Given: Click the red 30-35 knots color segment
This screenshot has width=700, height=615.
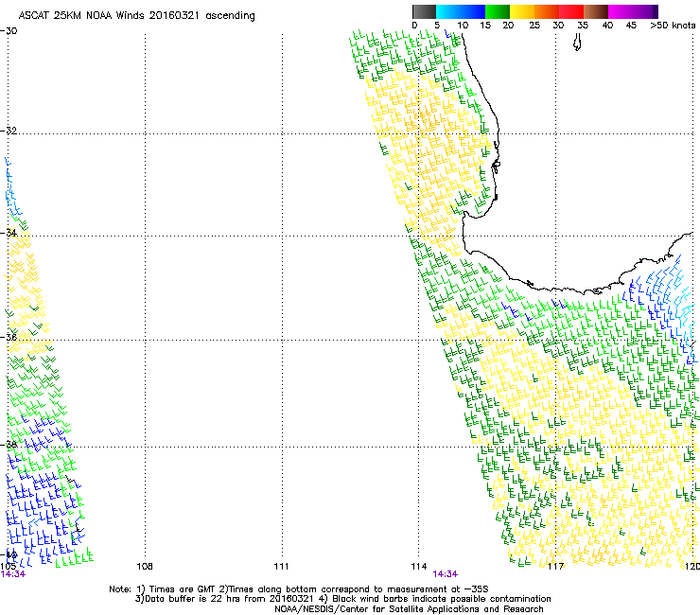Looking at the screenshot, I should pos(571,11).
